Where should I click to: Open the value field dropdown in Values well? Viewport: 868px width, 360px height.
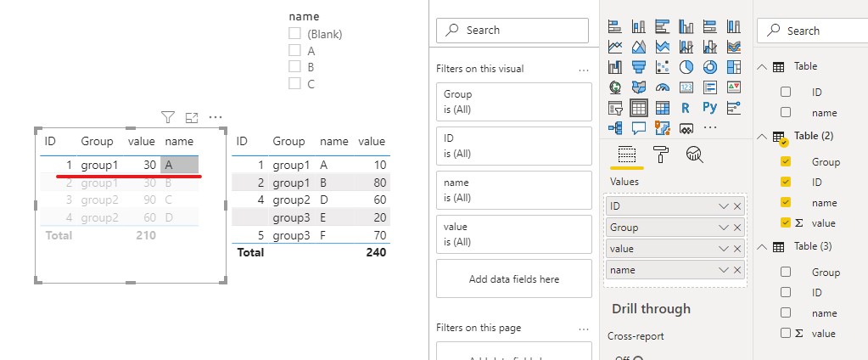coord(723,249)
